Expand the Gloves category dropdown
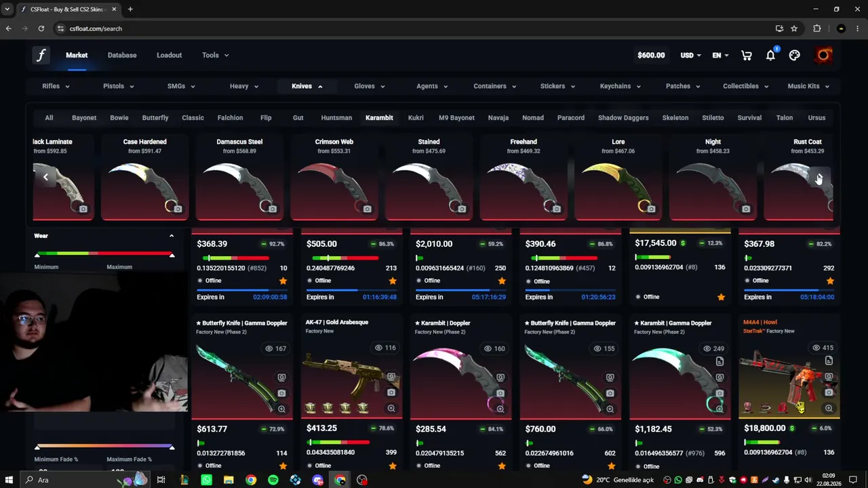This screenshot has width=868, height=488. [x=370, y=86]
